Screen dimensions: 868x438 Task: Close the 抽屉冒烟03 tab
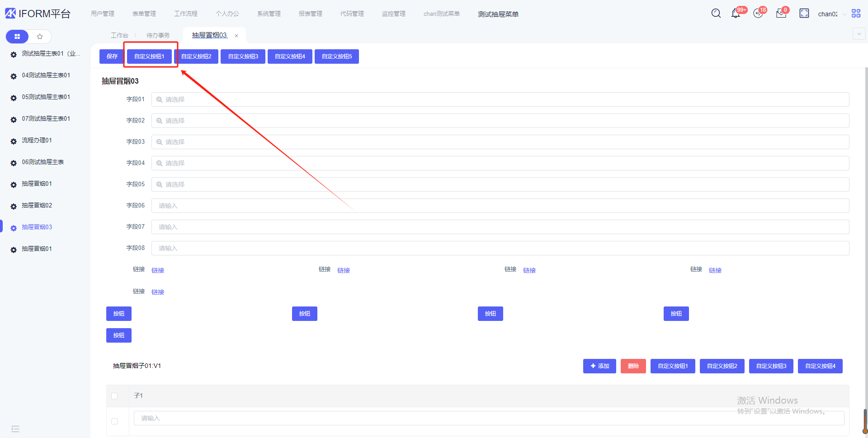pos(236,36)
